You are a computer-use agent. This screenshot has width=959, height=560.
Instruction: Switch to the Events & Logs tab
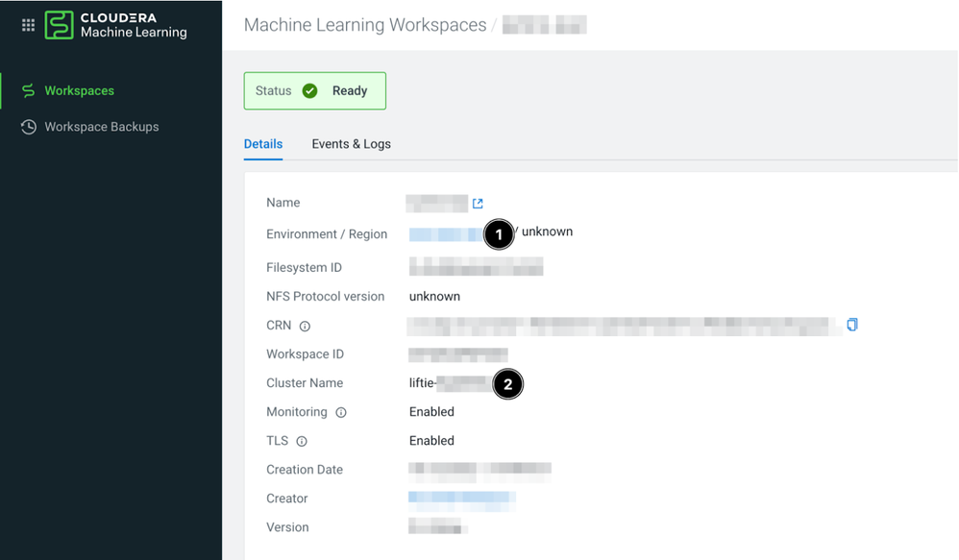[x=351, y=144]
